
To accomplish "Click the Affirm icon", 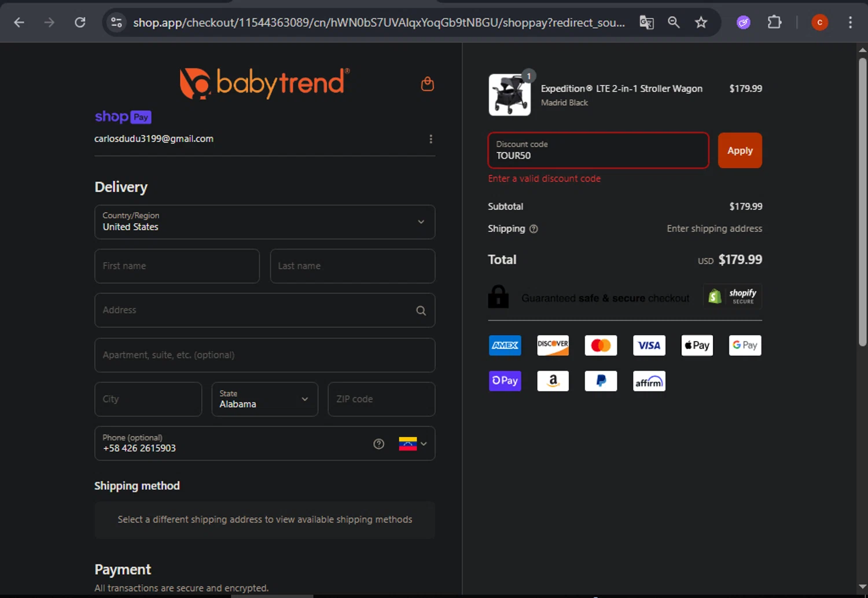I will [x=649, y=381].
